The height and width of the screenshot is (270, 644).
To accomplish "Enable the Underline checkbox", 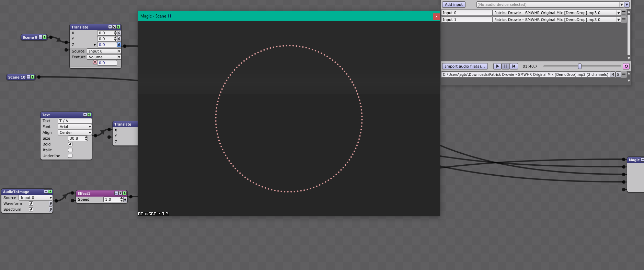I will coord(70,156).
